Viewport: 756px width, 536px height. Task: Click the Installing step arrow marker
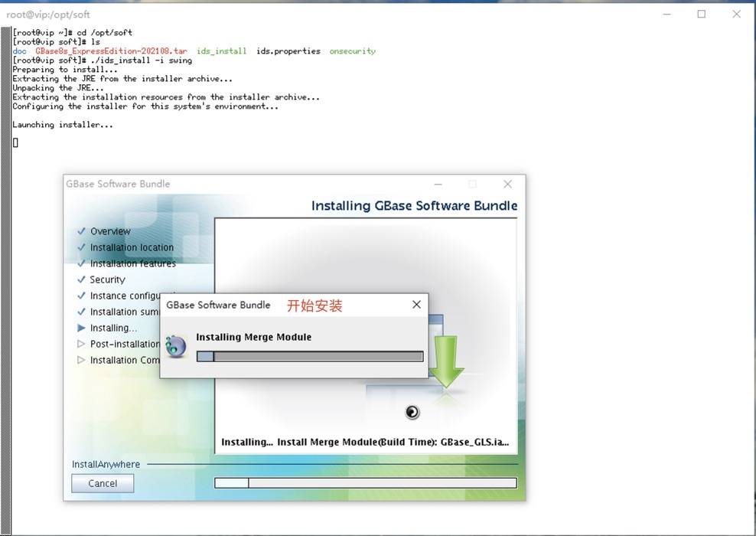(x=81, y=328)
